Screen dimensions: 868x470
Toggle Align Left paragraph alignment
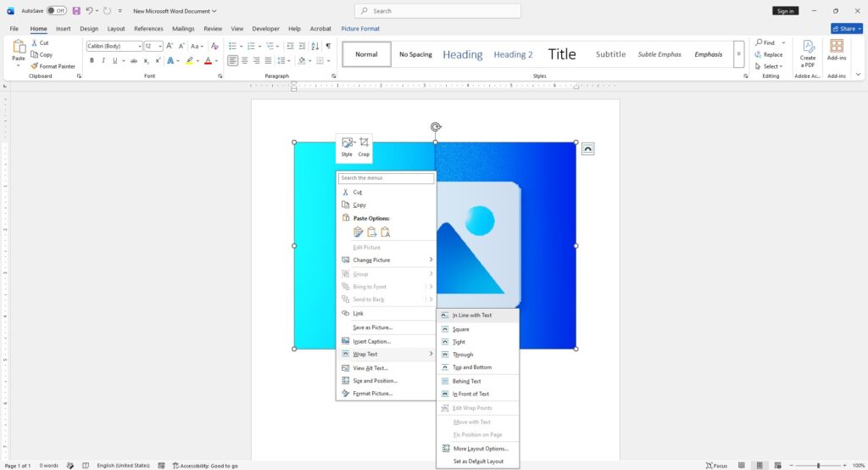coord(232,60)
